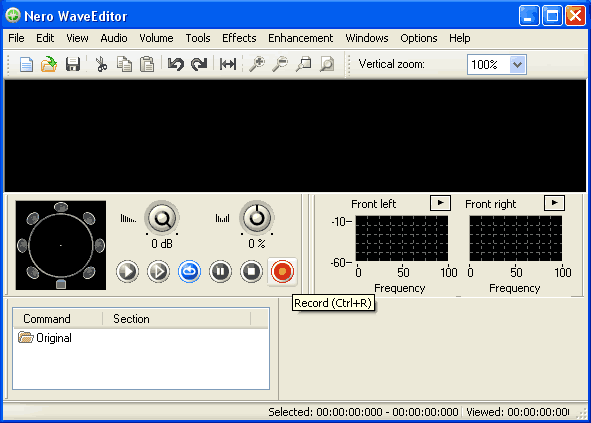Expand Front left spectrum arrow button
The image size is (591, 423).
[x=440, y=203]
